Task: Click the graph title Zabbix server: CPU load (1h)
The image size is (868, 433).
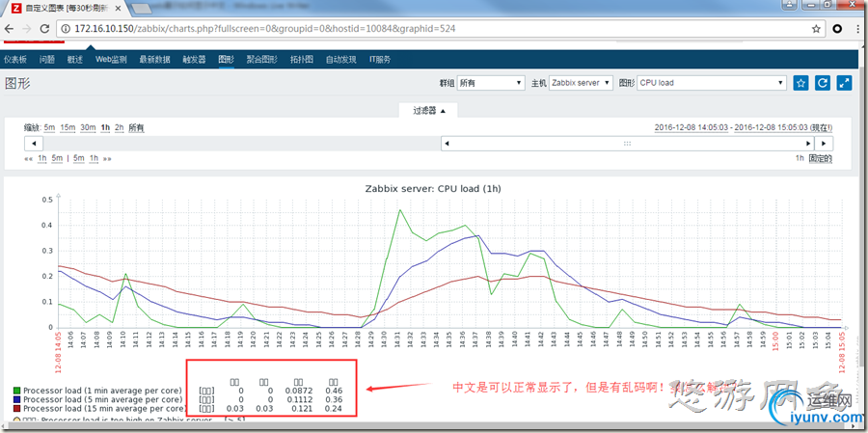Action: point(433,188)
